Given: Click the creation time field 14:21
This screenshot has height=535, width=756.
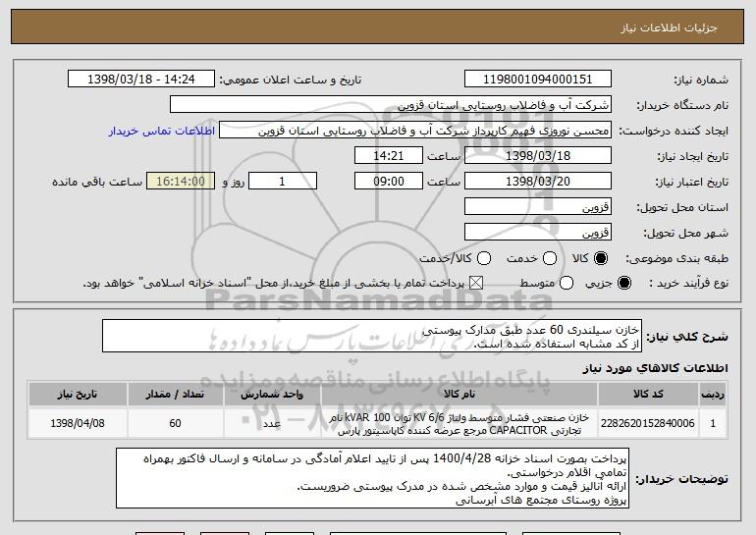Looking at the screenshot, I should click(389, 156).
